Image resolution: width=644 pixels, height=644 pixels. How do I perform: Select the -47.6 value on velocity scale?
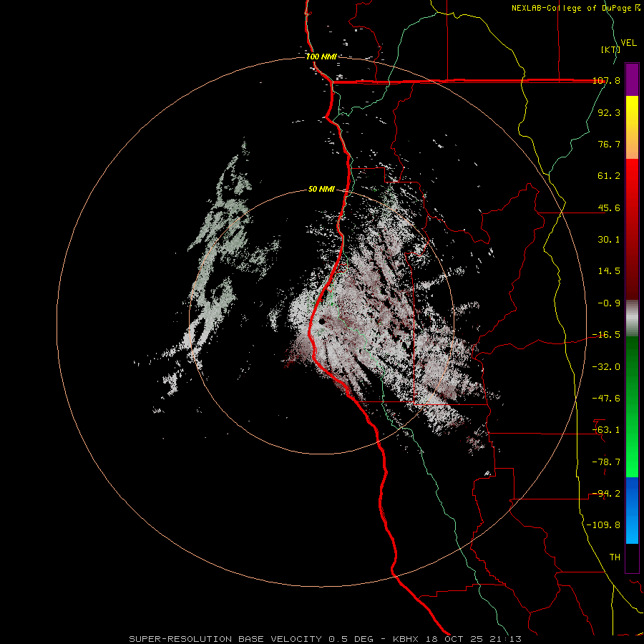tap(607, 399)
